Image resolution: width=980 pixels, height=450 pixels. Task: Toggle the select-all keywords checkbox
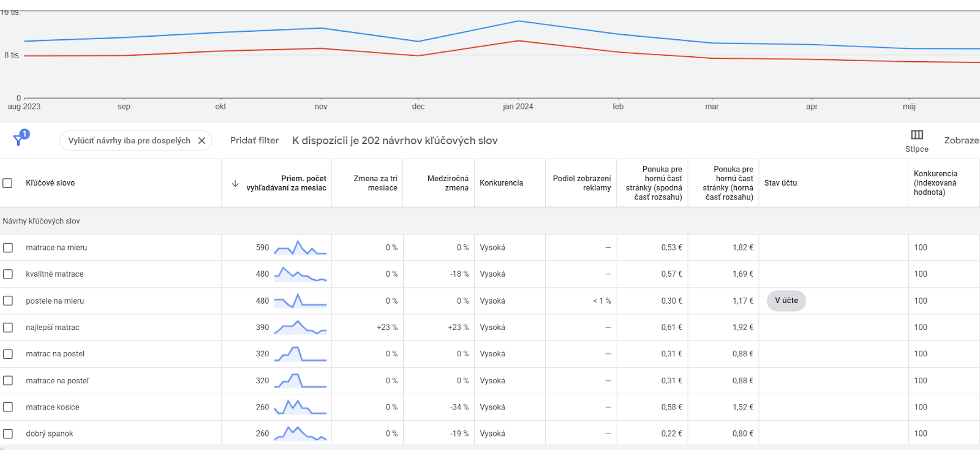coord(8,183)
